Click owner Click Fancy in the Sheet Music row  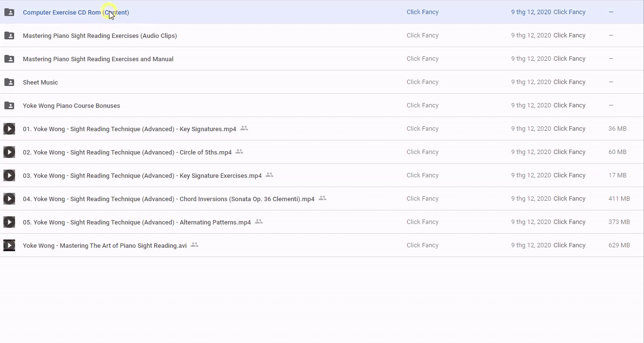422,82
